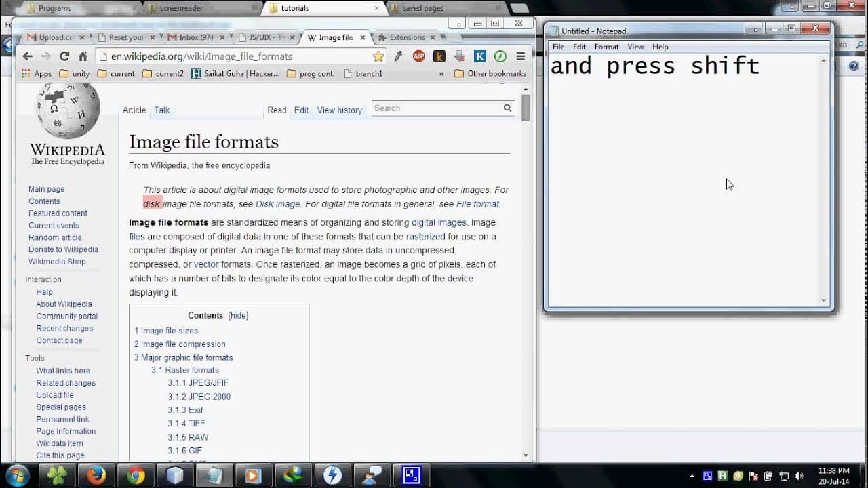Click the download arrow extension icon
The width and height of the screenshot is (868, 488).
(459, 56)
